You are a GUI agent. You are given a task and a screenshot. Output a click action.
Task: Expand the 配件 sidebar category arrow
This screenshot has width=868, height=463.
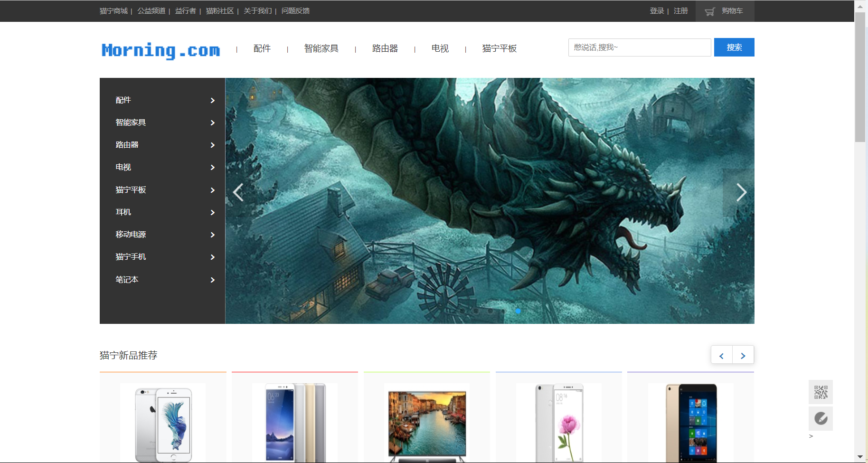(213, 101)
